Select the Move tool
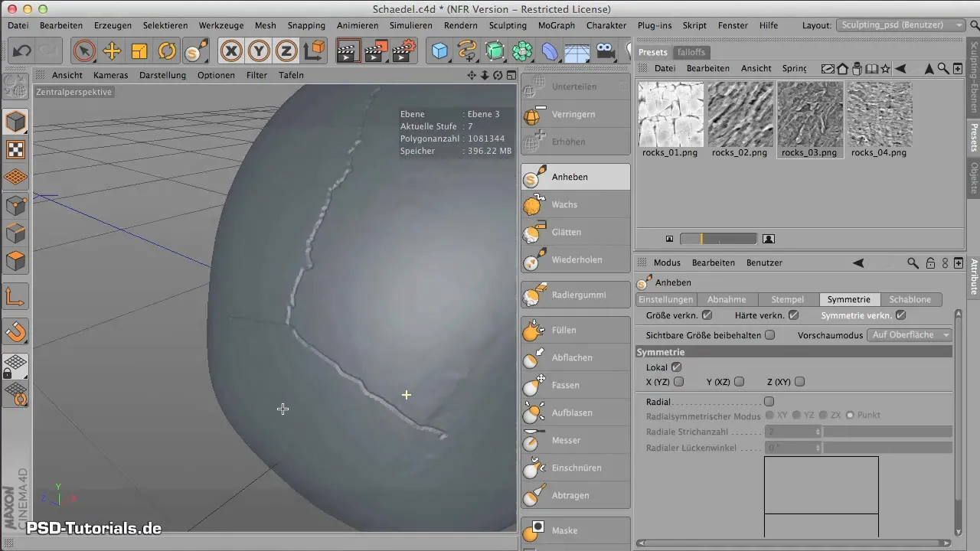The width and height of the screenshot is (980, 551). pos(112,51)
